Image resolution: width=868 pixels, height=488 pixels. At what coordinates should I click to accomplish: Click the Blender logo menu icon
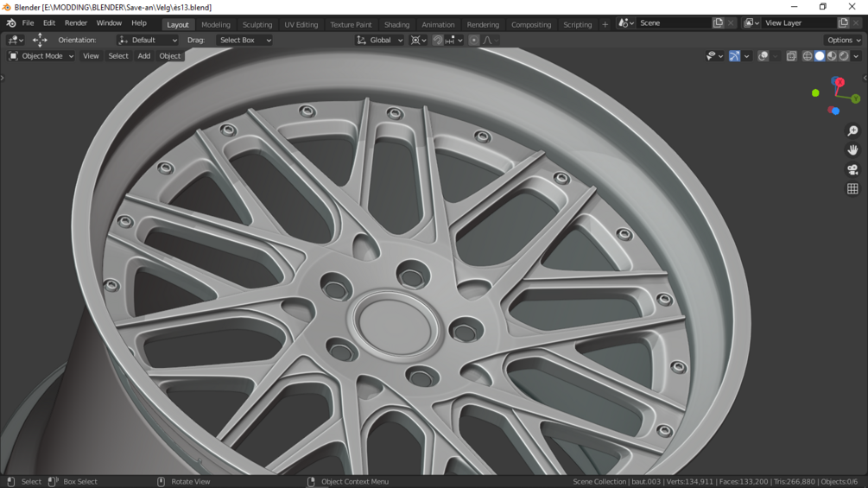pos(11,23)
